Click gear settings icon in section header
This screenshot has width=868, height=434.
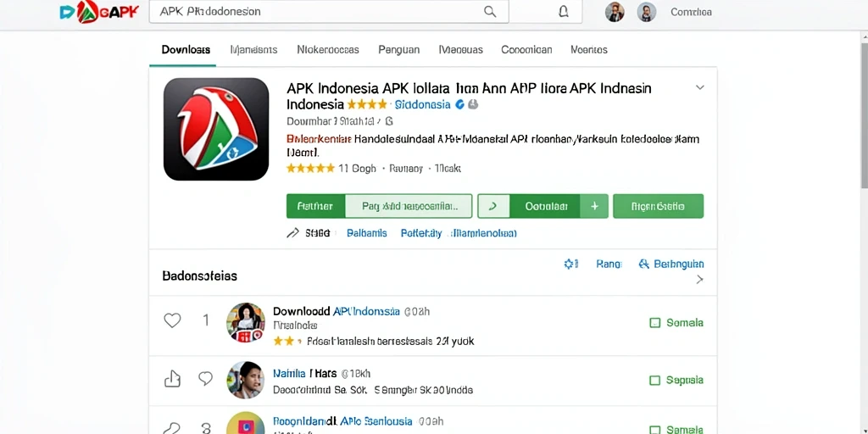point(570,264)
